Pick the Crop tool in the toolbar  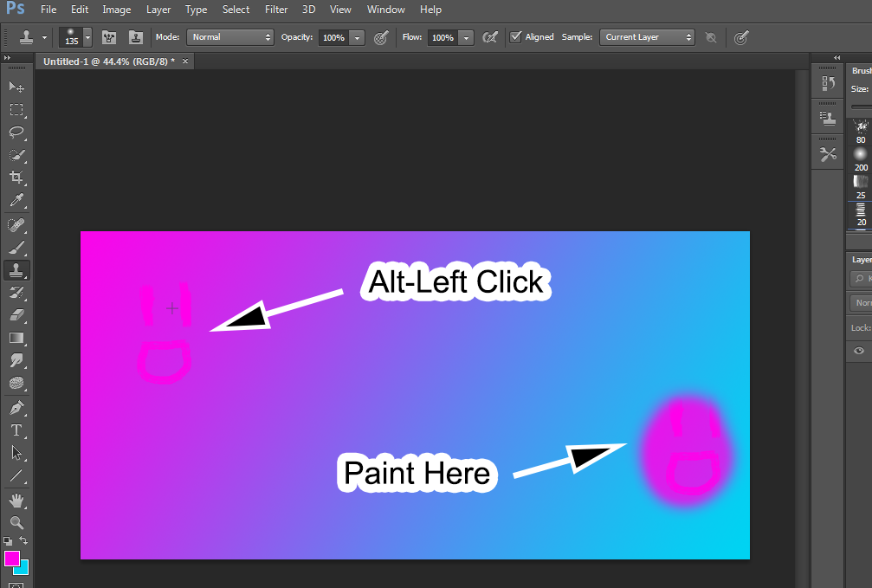[x=16, y=178]
